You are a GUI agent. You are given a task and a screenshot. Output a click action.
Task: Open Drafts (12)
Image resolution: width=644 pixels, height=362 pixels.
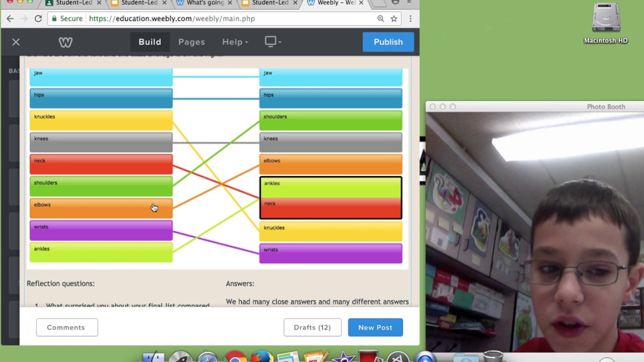coord(312,327)
